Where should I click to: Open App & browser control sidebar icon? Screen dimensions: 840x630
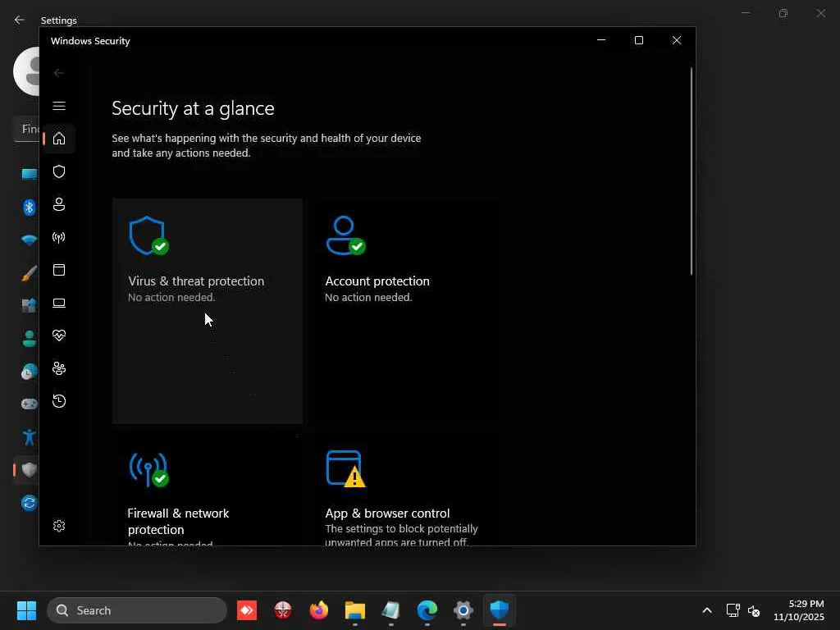coord(59,270)
